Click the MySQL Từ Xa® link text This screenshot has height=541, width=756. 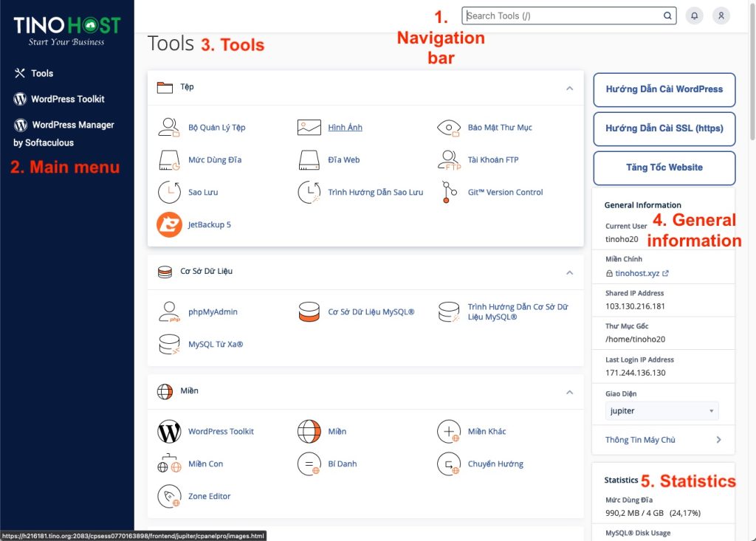tap(216, 344)
